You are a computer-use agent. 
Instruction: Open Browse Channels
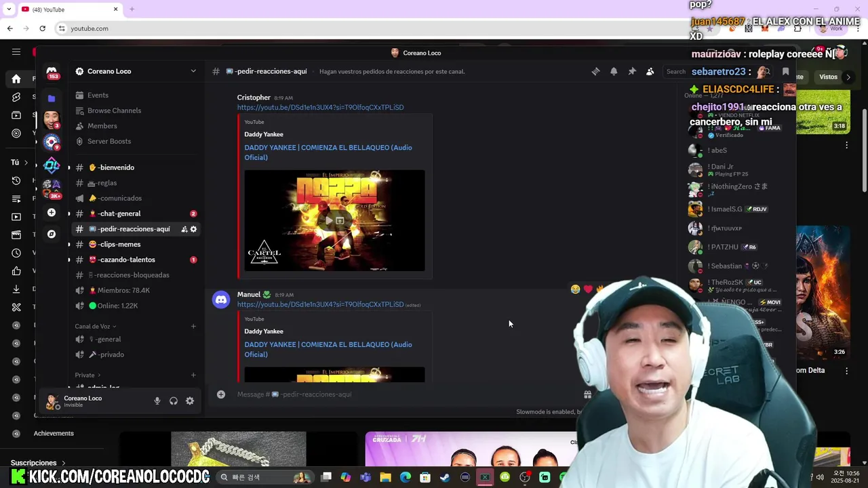tap(136, 110)
